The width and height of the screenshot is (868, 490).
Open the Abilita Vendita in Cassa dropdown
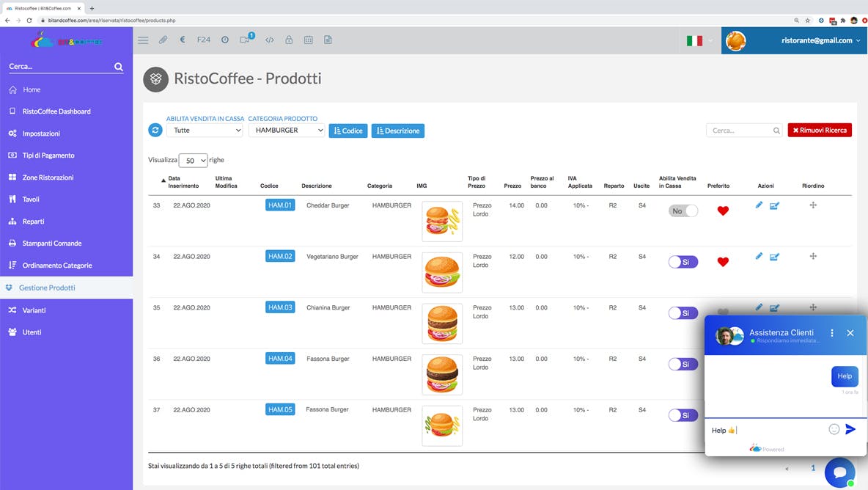pos(205,131)
